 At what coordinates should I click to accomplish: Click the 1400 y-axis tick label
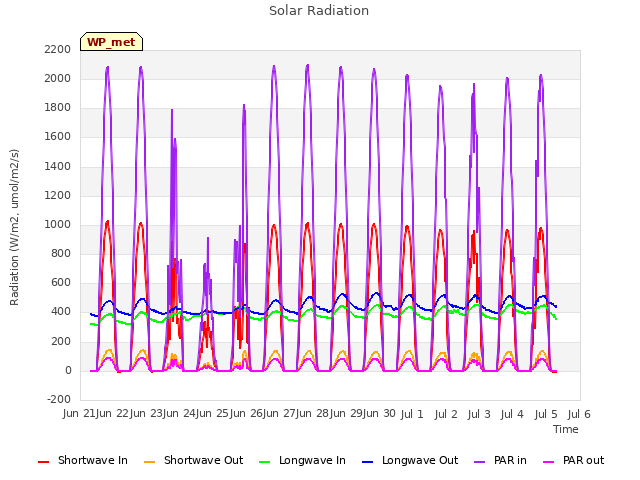tap(58, 167)
